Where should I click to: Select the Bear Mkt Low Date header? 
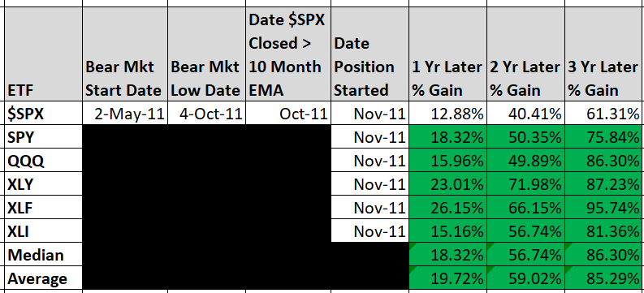[x=206, y=54]
